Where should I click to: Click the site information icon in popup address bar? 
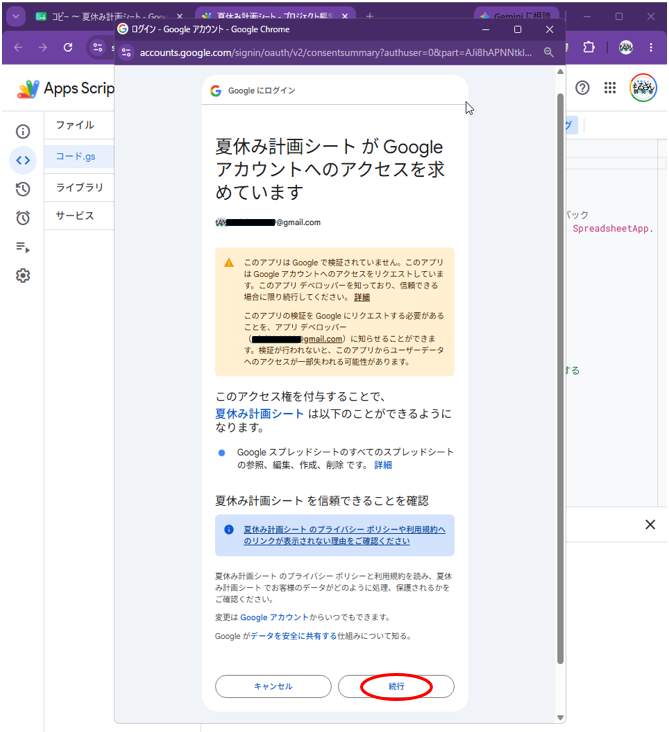(127, 52)
